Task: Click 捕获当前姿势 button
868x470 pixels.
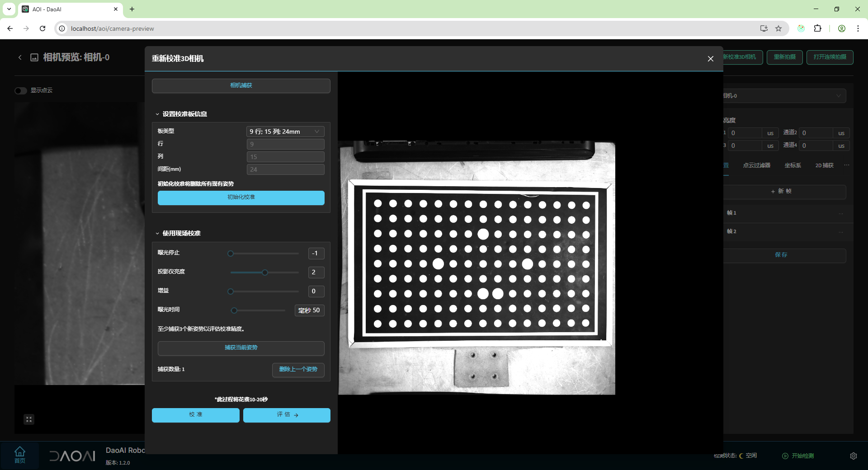Action: 241,348
